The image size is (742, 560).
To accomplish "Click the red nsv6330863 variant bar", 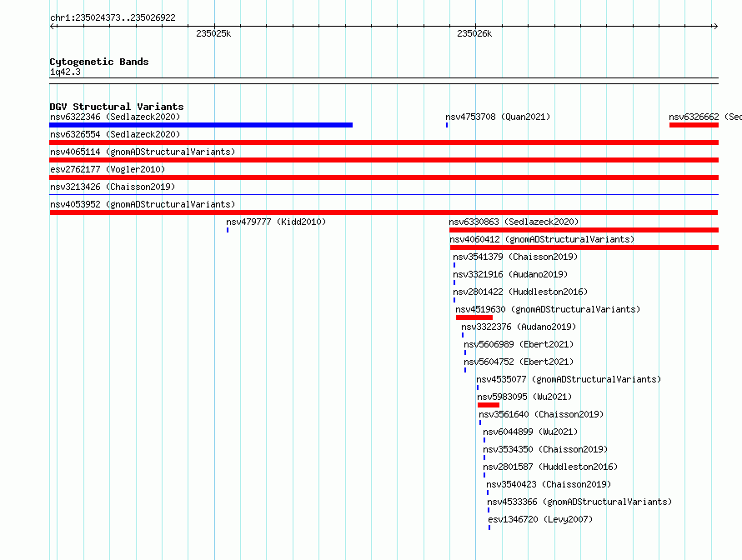I will pyautogui.click(x=584, y=230).
